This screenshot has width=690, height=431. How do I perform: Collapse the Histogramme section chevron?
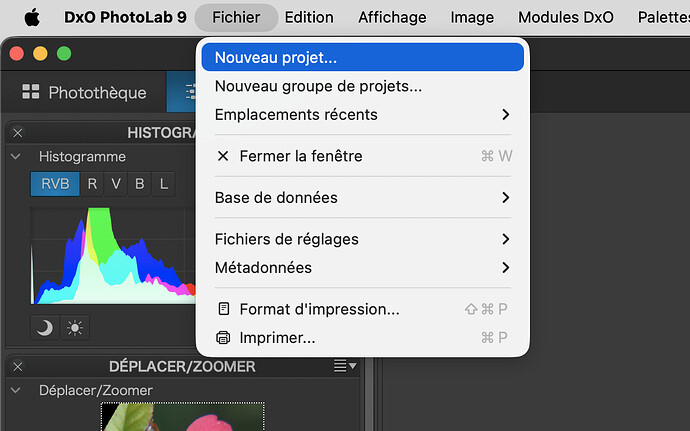15,156
